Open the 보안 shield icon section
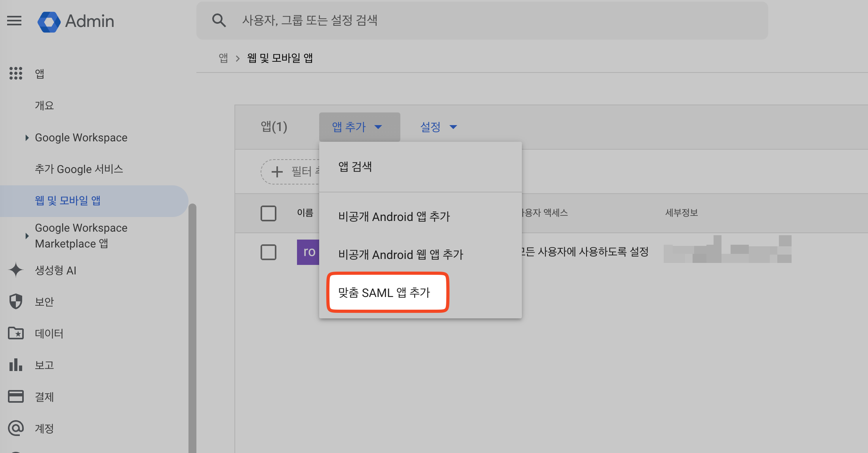The width and height of the screenshot is (868, 453). pyautogui.click(x=16, y=302)
